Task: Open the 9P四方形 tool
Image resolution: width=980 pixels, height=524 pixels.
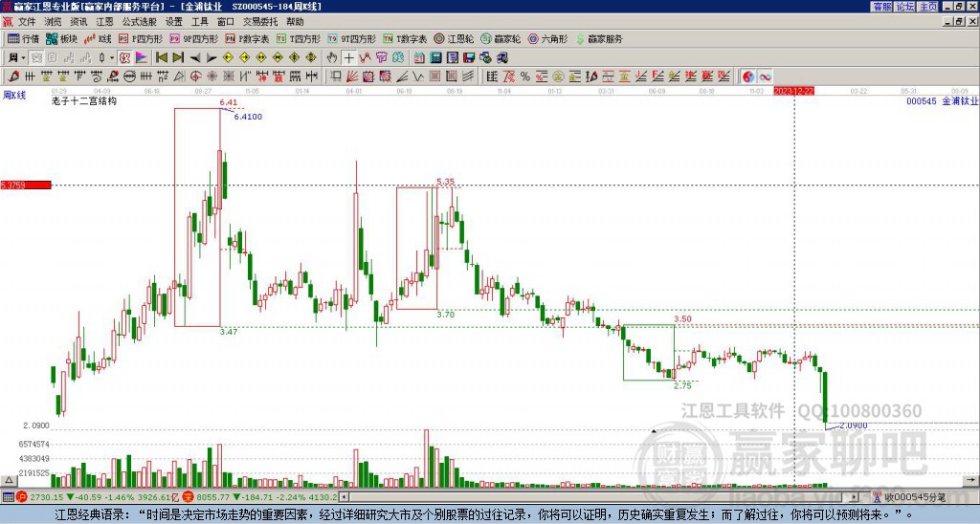Action: (193, 38)
